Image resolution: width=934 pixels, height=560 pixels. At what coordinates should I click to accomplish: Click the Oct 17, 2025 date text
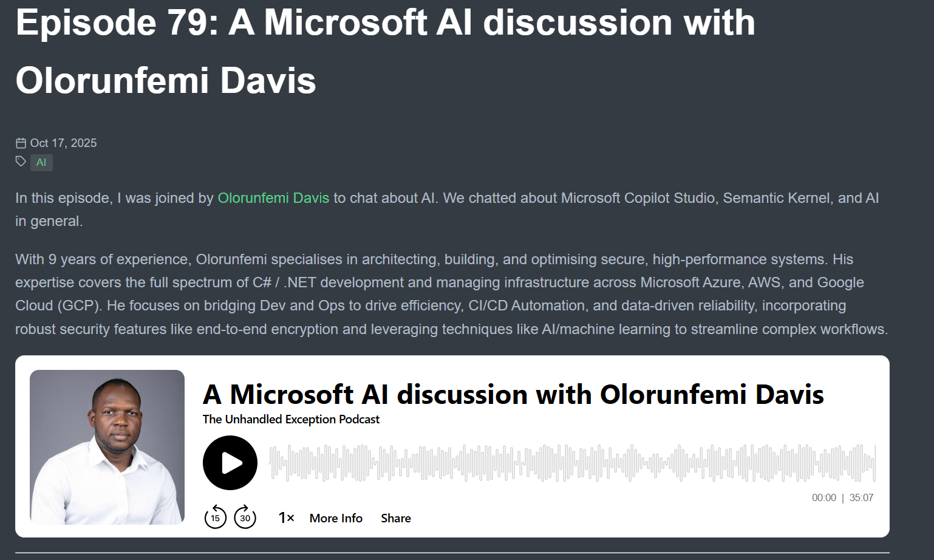point(63,143)
